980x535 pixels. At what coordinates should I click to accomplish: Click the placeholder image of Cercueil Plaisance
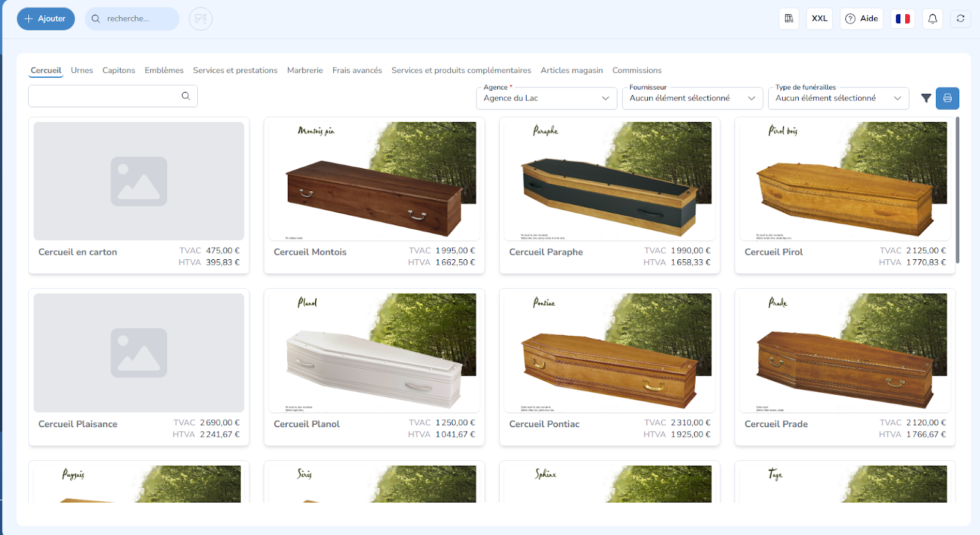[139, 353]
